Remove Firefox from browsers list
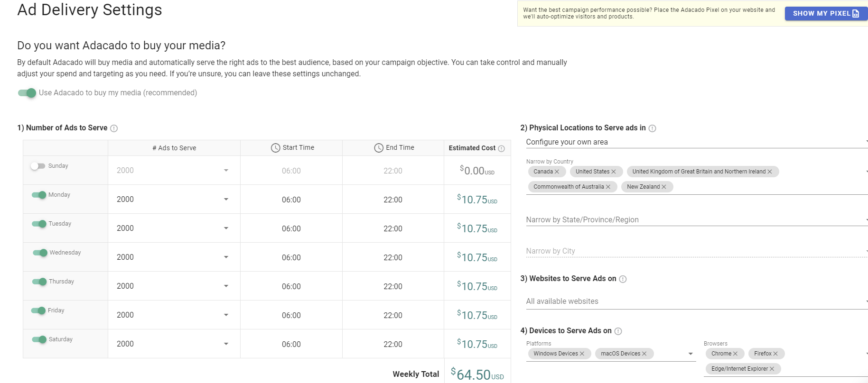The height and width of the screenshot is (383, 868). coord(775,354)
